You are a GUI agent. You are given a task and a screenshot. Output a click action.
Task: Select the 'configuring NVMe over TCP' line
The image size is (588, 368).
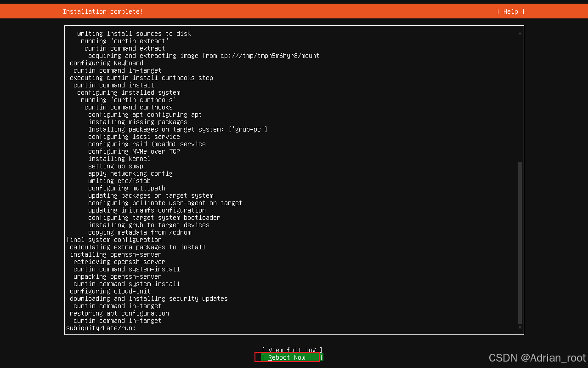(134, 151)
